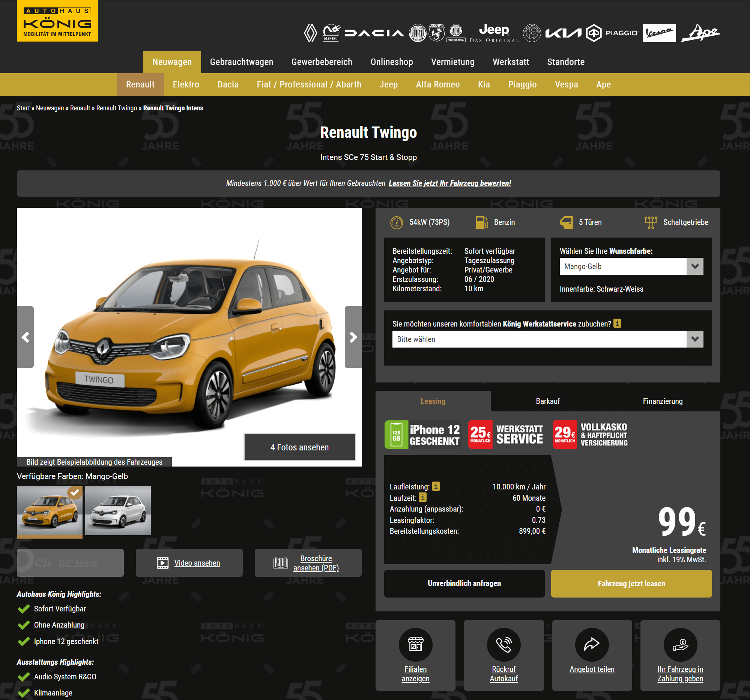Screen dimensions: 750x700
Task: Click the Neuwagen breadcrumb link
Action: tap(50, 108)
